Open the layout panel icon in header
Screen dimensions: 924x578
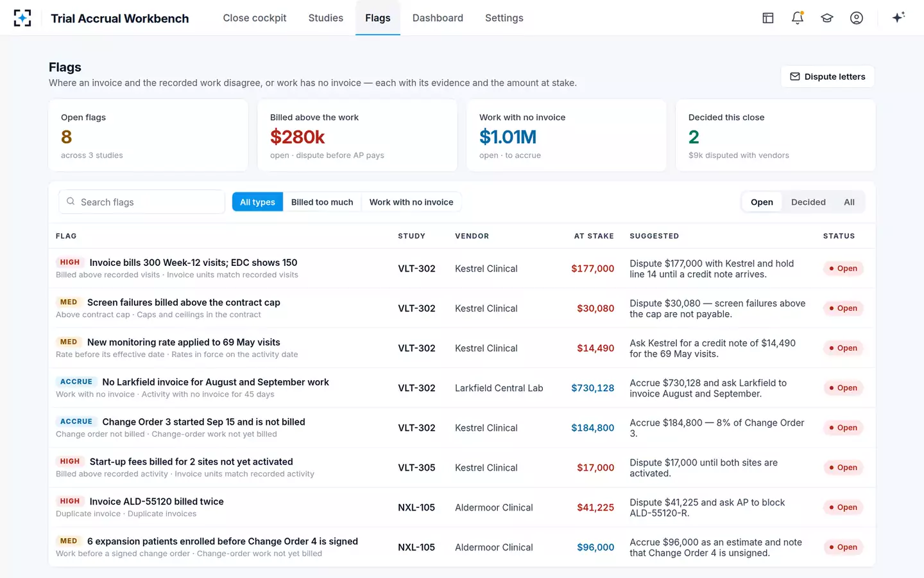[768, 18]
